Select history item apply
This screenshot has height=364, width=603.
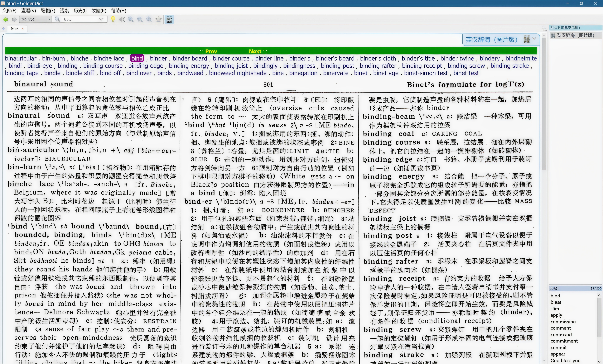pyautogui.click(x=556, y=315)
